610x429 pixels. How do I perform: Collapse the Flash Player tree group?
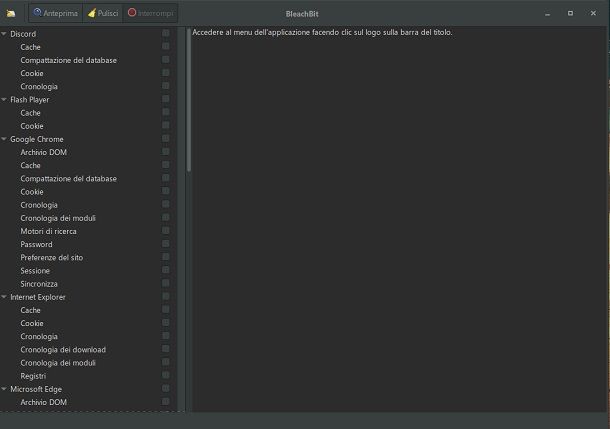coord(4,100)
